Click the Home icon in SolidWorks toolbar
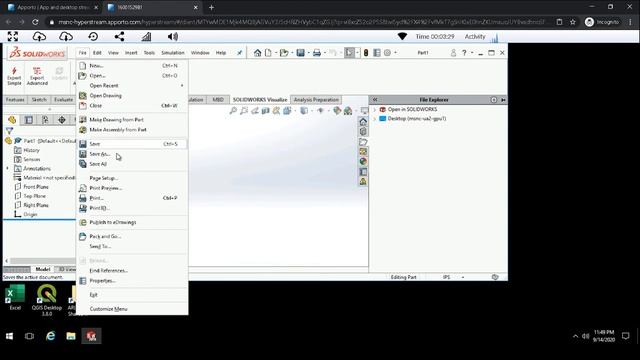 [257, 53]
